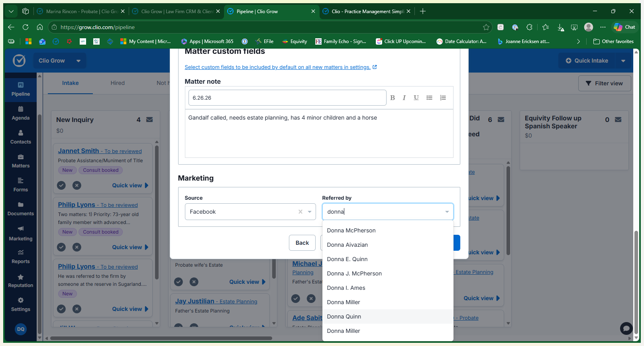644x346 pixels.
Task: Open custom fields settings link
Action: click(281, 67)
